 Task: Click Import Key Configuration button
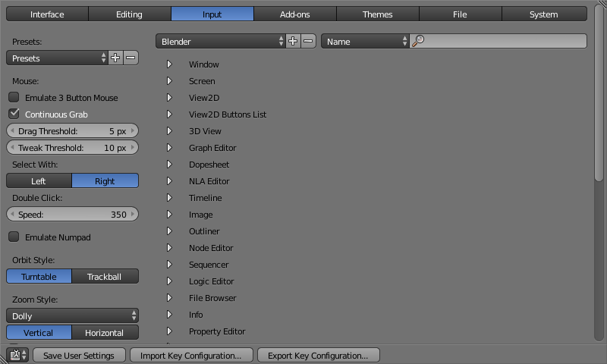pos(190,356)
